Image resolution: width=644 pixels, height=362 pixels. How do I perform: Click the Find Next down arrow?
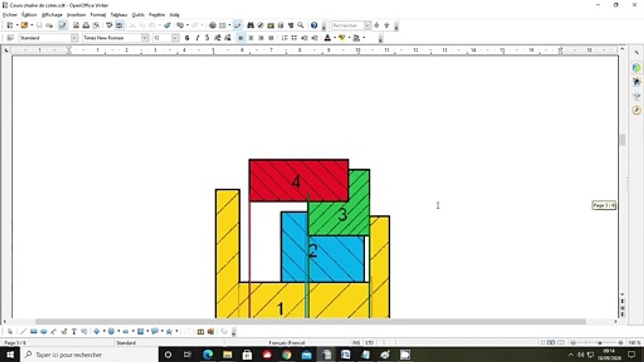pos(376,25)
